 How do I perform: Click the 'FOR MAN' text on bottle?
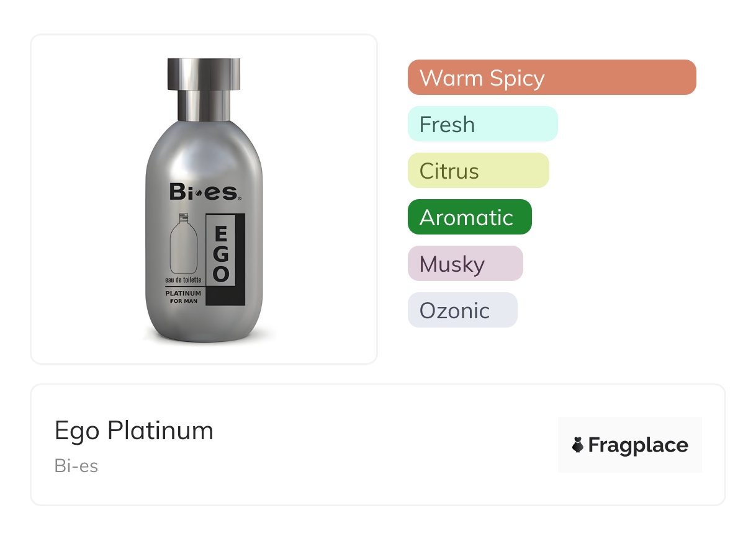point(183,301)
